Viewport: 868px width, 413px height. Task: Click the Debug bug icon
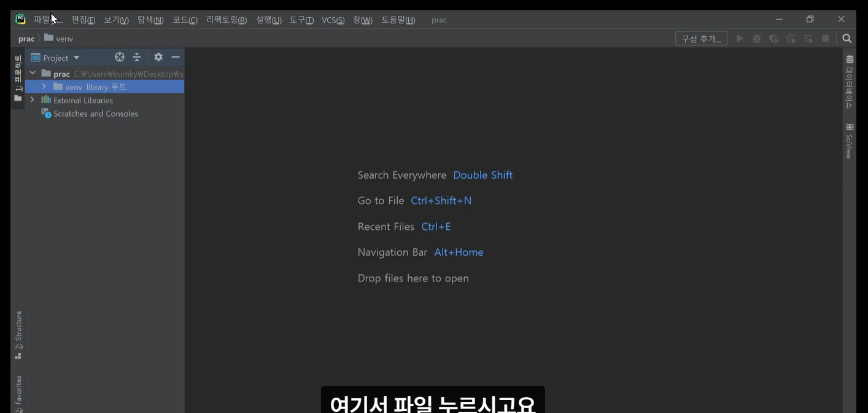click(x=757, y=39)
